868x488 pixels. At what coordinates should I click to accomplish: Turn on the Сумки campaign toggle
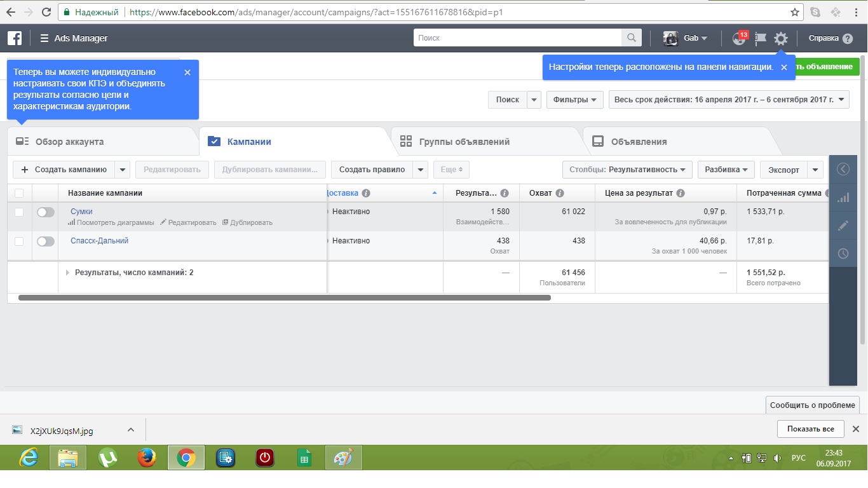(46, 212)
